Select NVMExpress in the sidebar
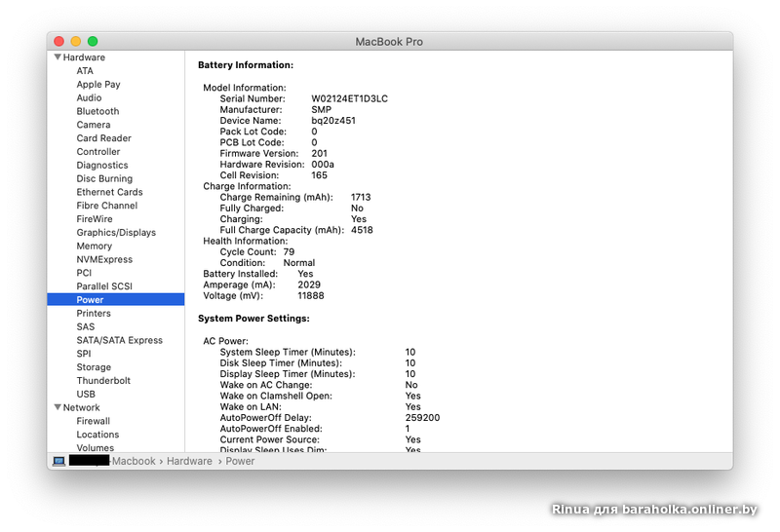 coord(104,259)
